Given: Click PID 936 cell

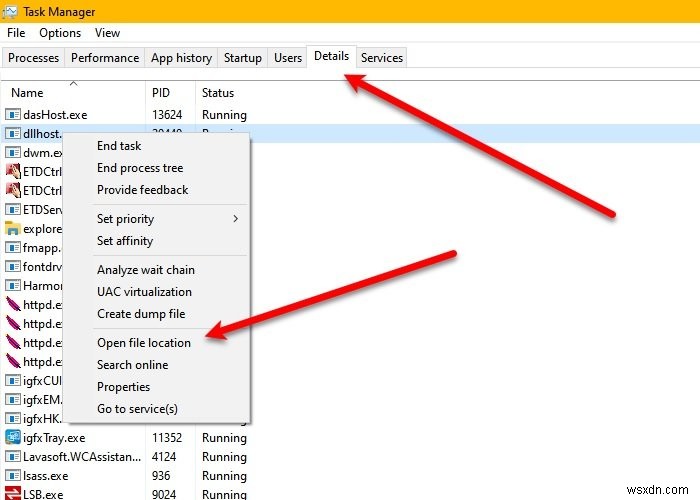Looking at the screenshot, I should [161, 475].
